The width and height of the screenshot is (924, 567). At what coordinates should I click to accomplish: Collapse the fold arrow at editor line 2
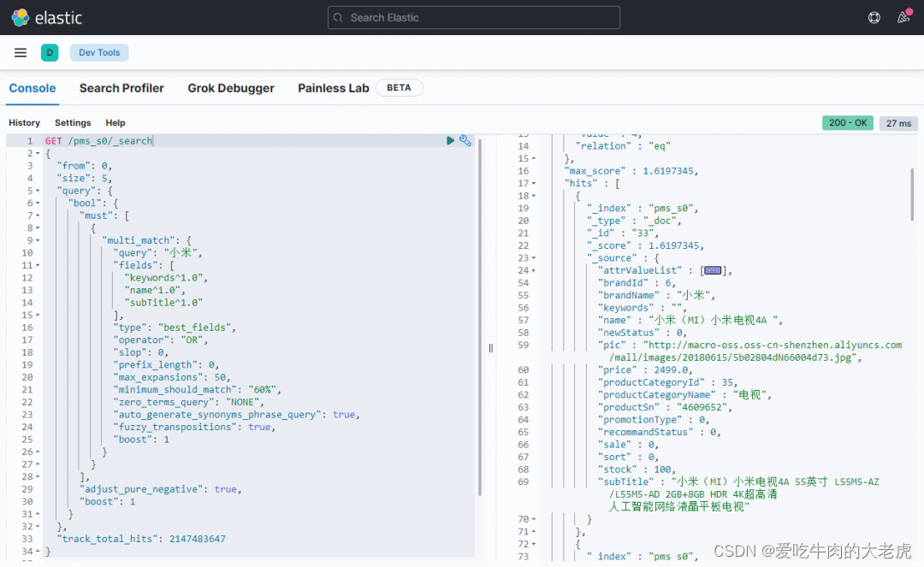click(x=38, y=153)
